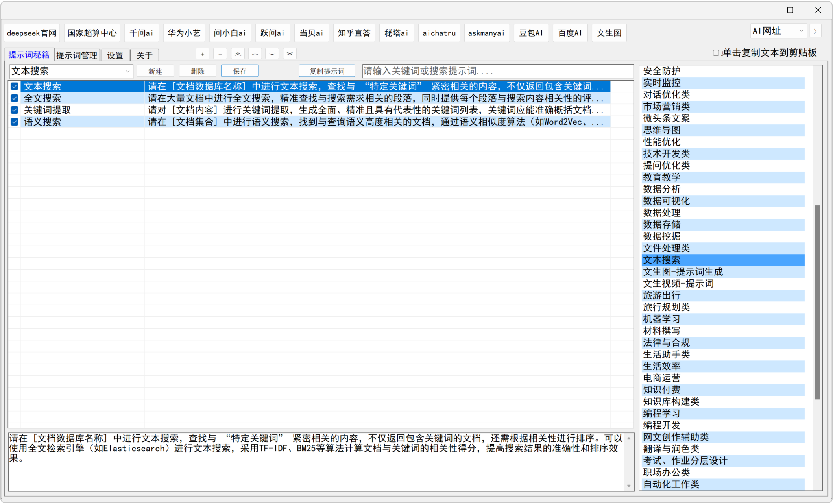833x504 pixels.
Task: Open the AI网址 dropdown
Action: [778, 31]
